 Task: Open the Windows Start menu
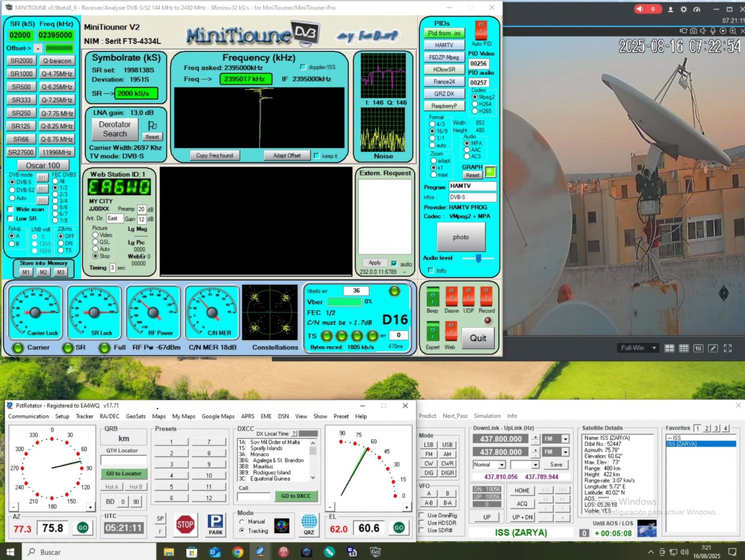(10, 552)
